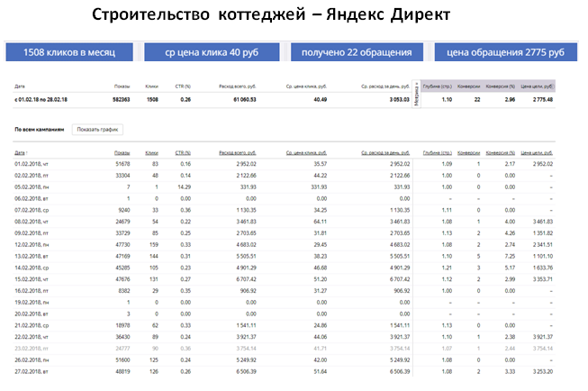Click the Показать график button
Viewport: 588px width, 391px height.
[97, 130]
